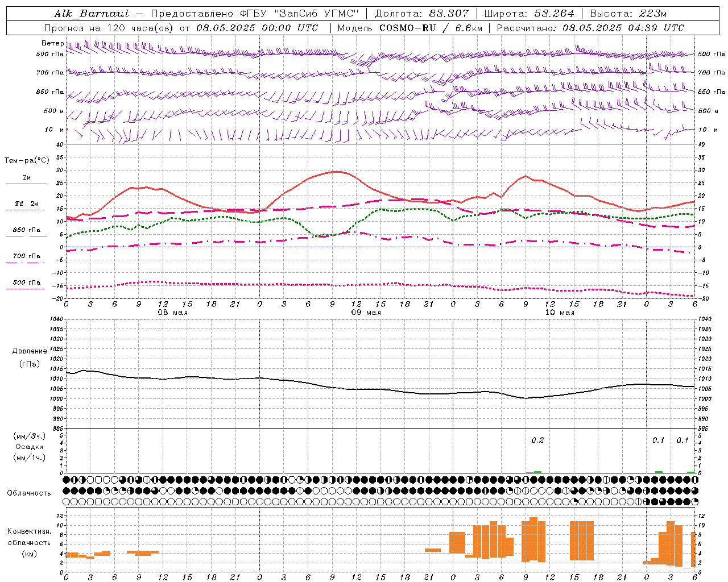Click the date label 10 мая
The height and width of the screenshot is (582, 728).
pyautogui.click(x=560, y=313)
